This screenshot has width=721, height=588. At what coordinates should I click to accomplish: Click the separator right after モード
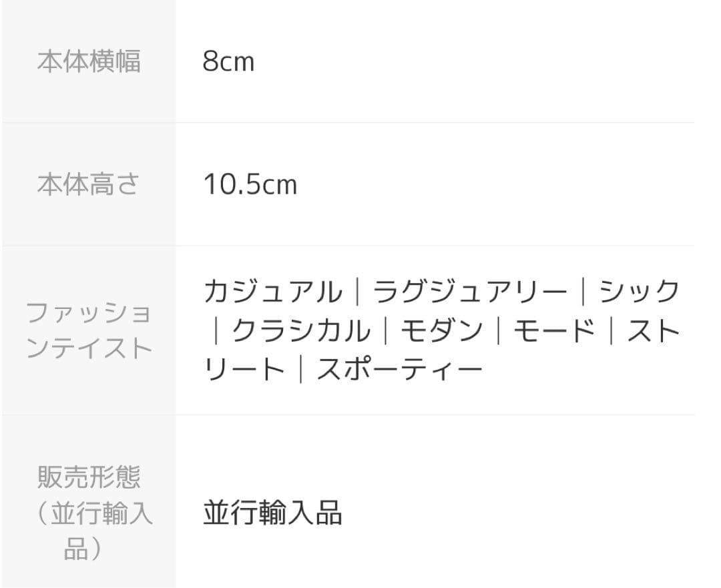click(x=611, y=330)
